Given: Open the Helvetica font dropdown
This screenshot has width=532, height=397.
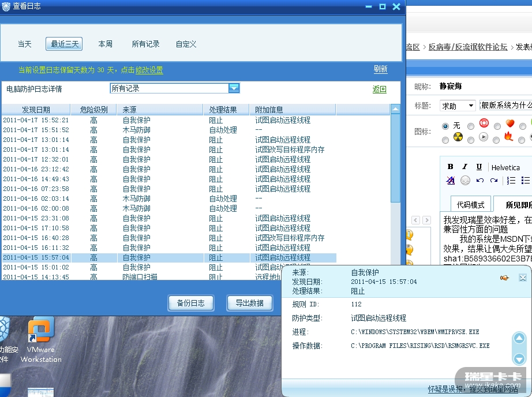Looking at the screenshot, I should point(505,167).
